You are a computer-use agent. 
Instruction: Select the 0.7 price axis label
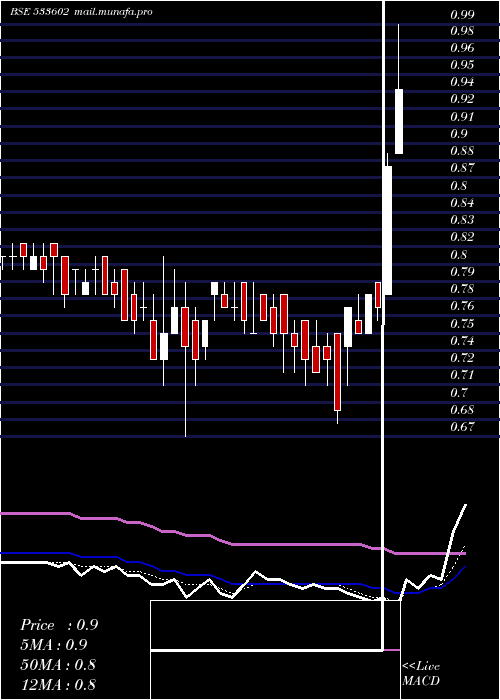459,393
